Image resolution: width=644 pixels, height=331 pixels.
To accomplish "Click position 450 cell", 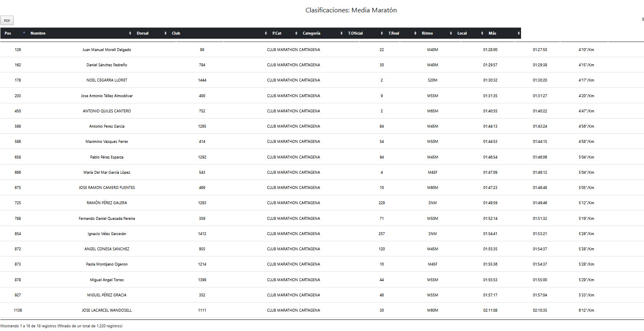I will coord(18,111).
